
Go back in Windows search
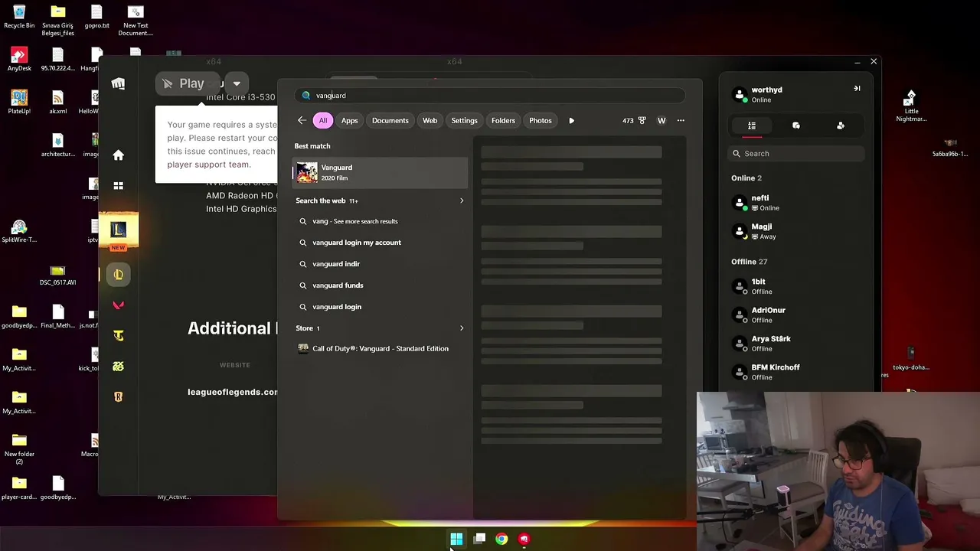click(302, 120)
